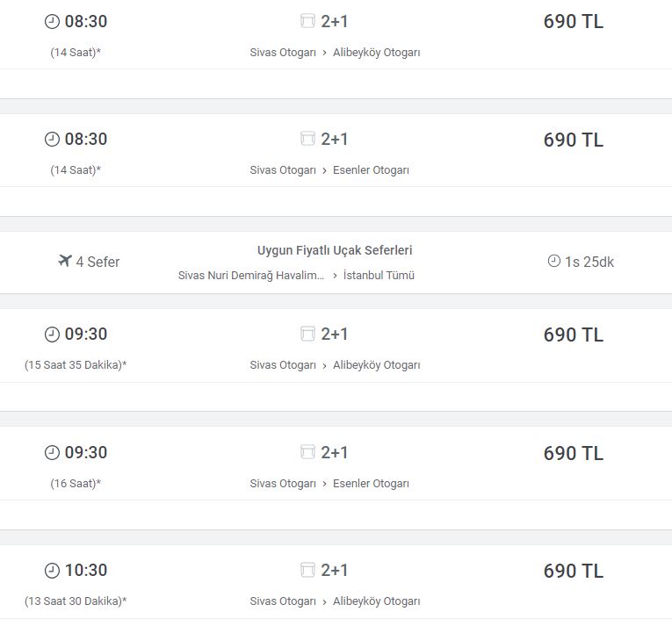672x626 pixels.
Task: Click Sivas Nuri Demirağ Havalimanı route text
Action: pyautogui.click(x=252, y=276)
